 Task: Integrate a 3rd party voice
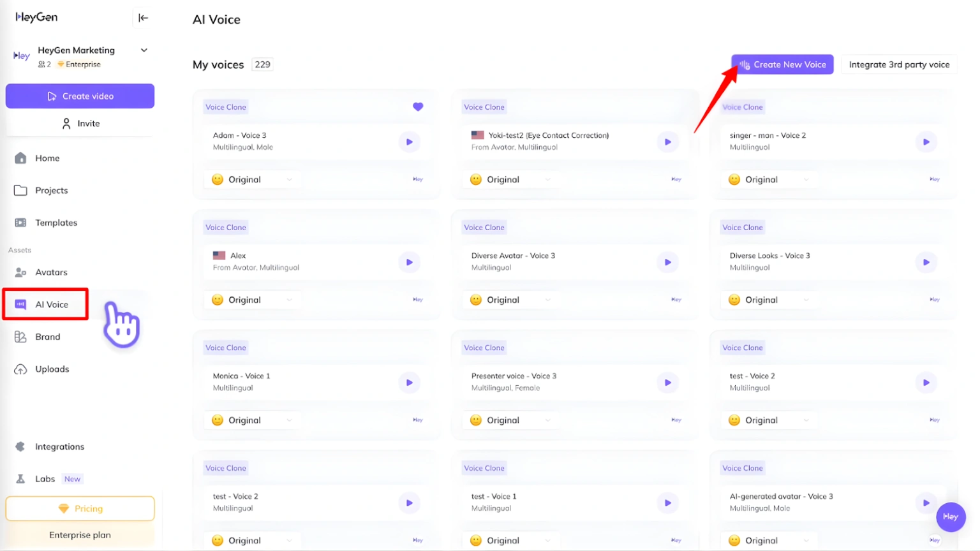pyautogui.click(x=899, y=64)
